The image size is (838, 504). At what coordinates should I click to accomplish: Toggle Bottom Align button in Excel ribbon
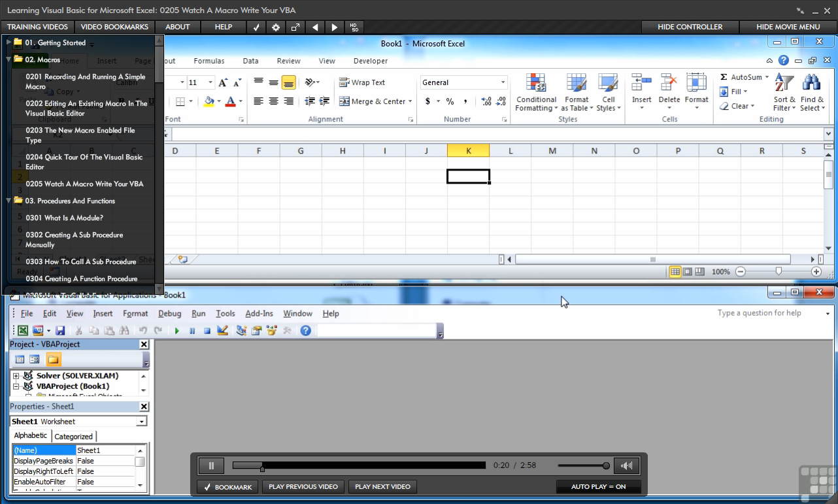click(x=288, y=83)
